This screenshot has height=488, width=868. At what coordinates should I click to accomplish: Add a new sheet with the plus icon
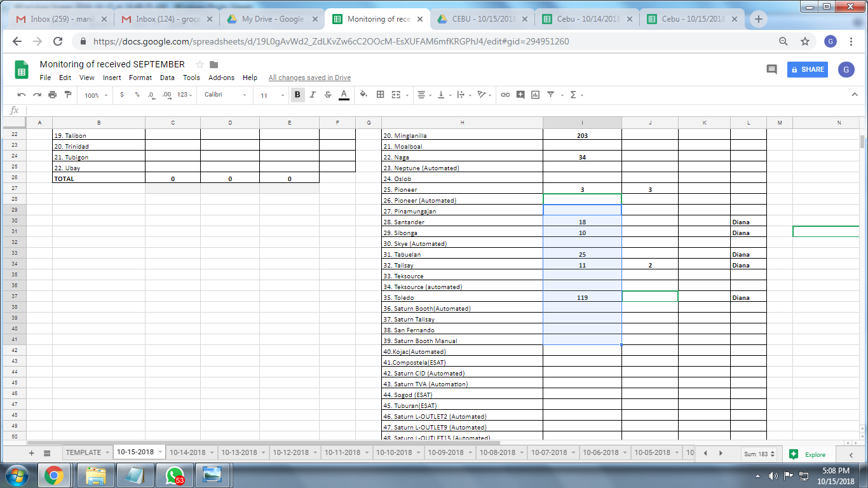31,453
